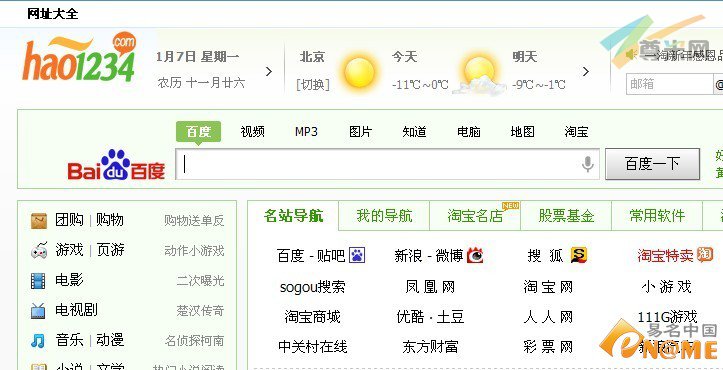Open the 东方财富 site link
Viewport: 723px width, 370px height.
(x=430, y=347)
